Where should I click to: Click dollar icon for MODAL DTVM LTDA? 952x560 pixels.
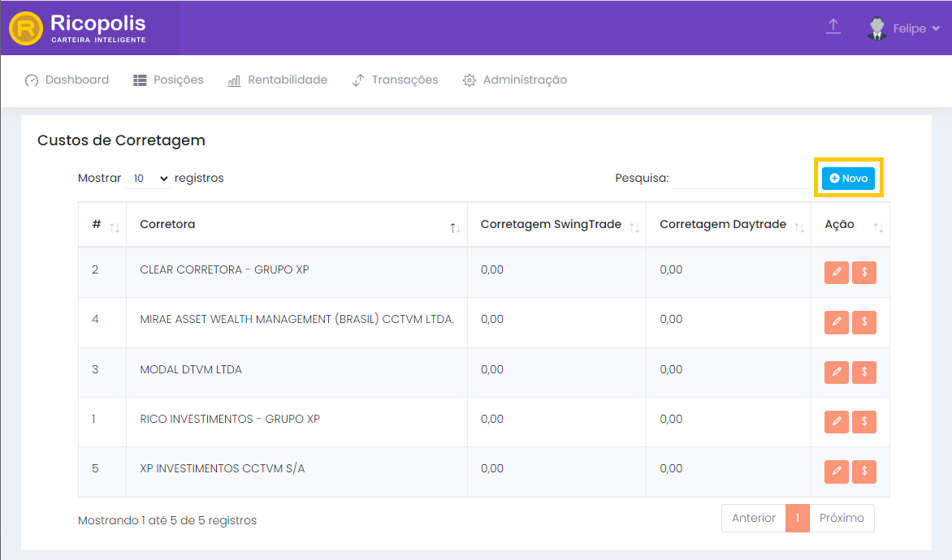[864, 372]
